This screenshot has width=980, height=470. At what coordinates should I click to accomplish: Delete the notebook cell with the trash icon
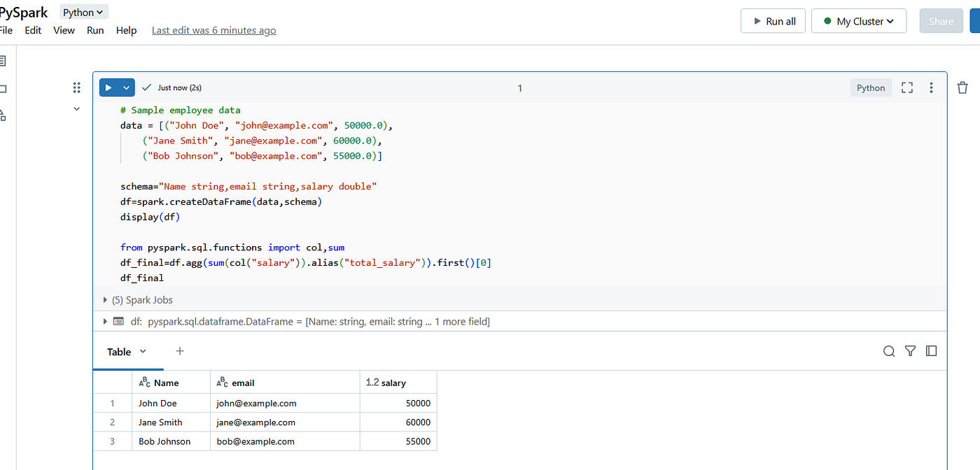(962, 87)
